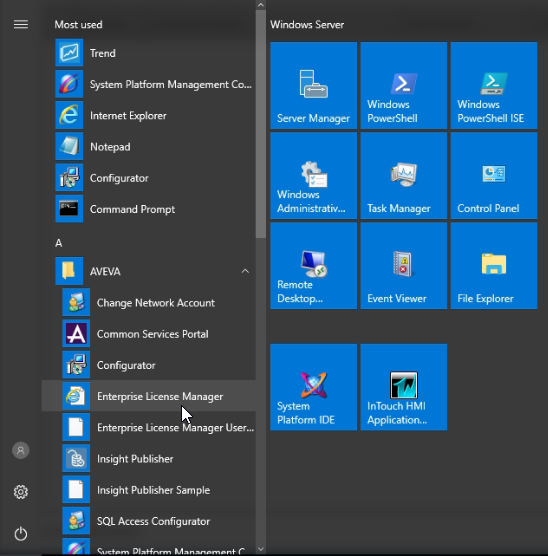The image size is (548, 556).
Task: Open Remote Desktop Connection tile
Action: pyautogui.click(x=314, y=266)
